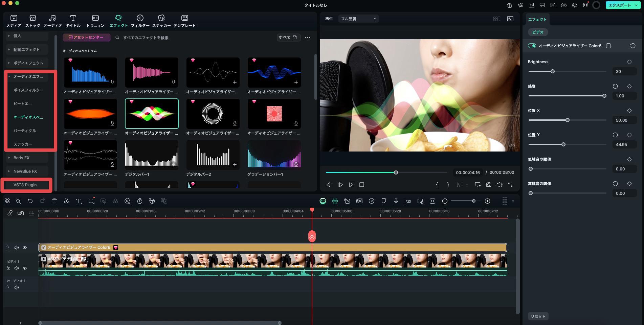Select the オーディオビジュアライザー Color6 timeline clip

click(273, 248)
